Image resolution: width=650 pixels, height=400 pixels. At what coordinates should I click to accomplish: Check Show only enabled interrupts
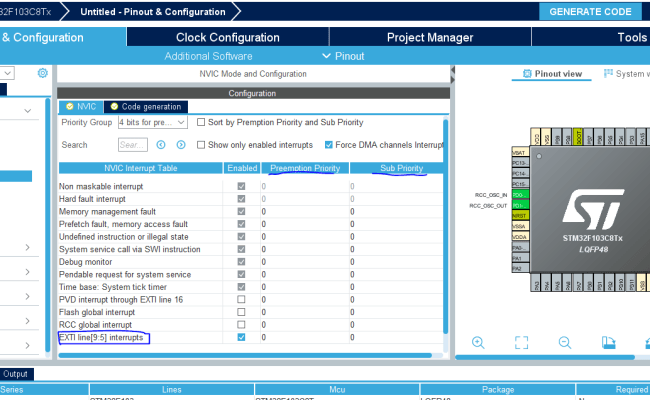pyautogui.click(x=201, y=145)
